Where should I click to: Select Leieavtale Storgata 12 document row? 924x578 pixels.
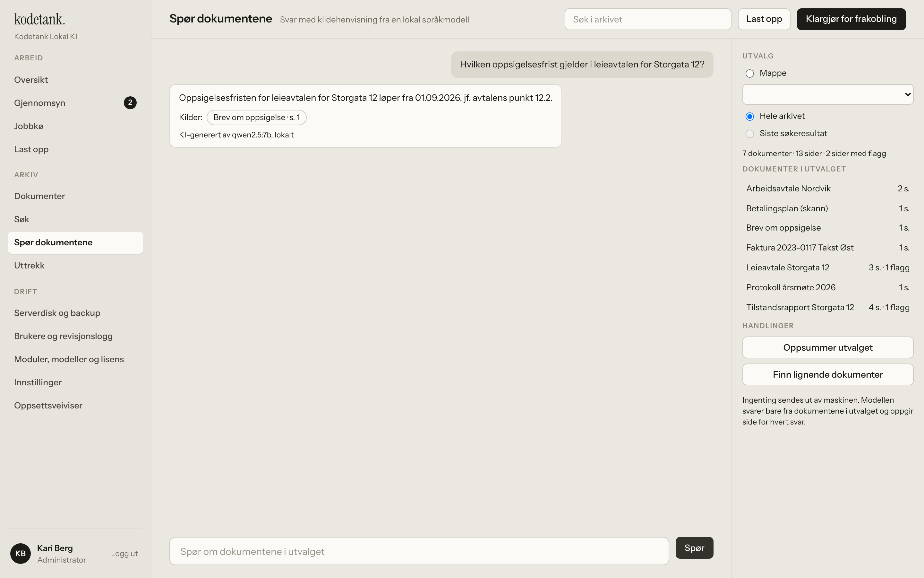(x=827, y=267)
